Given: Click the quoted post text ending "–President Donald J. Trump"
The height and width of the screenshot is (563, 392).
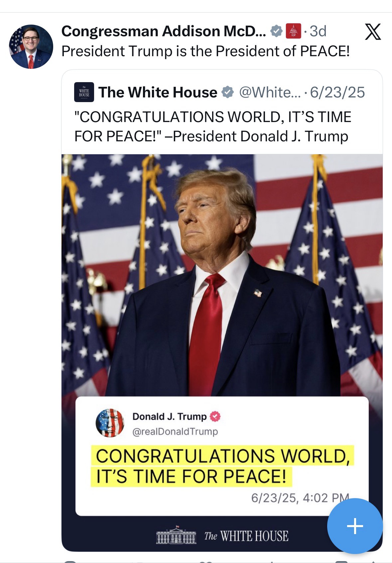Looking at the screenshot, I should coord(212,127).
